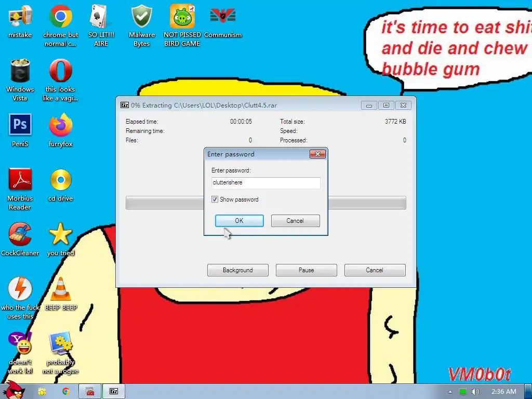532x399 pixels.
Task: Click the 'Elapsed time:' label
Action: pos(142,122)
